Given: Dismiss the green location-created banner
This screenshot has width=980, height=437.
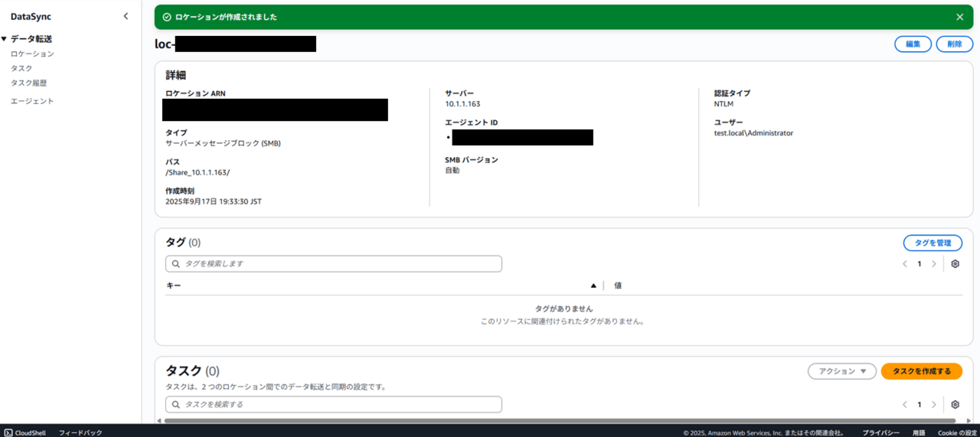Looking at the screenshot, I should click(x=959, y=17).
